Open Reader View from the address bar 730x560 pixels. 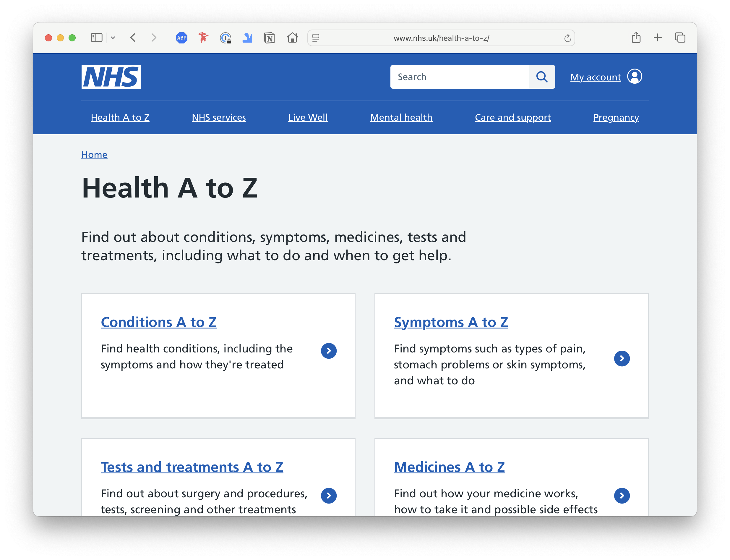click(x=315, y=38)
